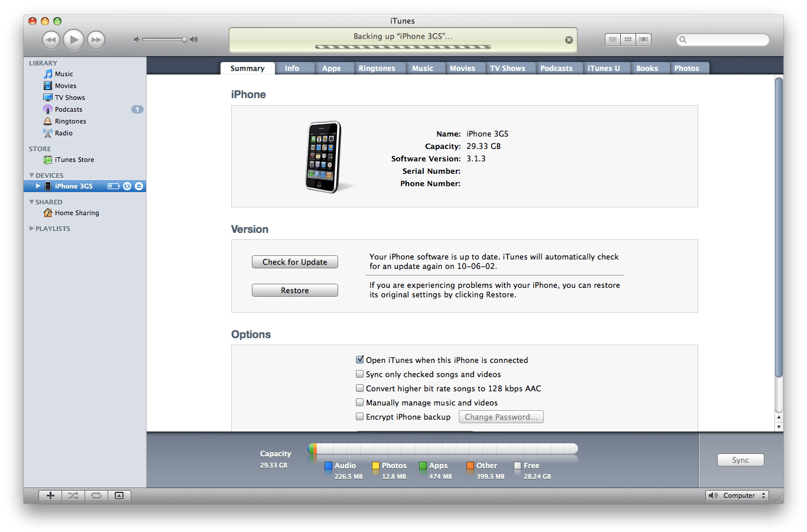Viewport: 807px width, 532px height.
Task: Collapse the DEVICES section
Action: pyautogui.click(x=31, y=175)
